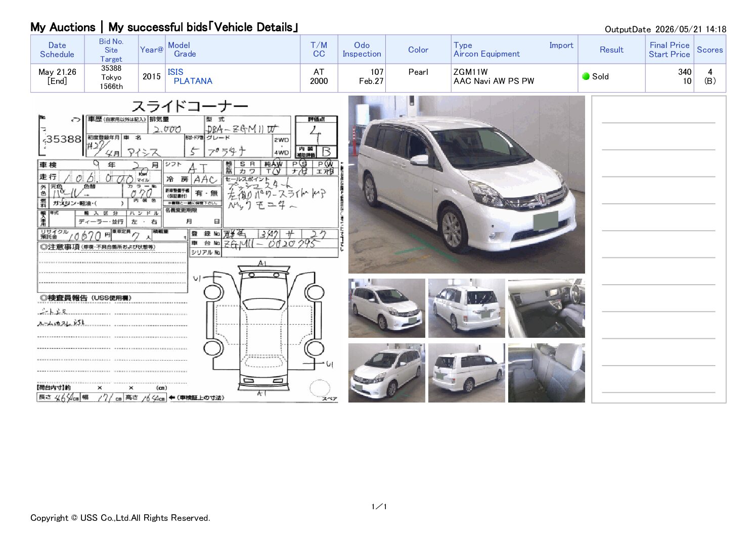Open the rear-side angle car thumbnail
The height and width of the screenshot is (535, 756).
coord(466,373)
